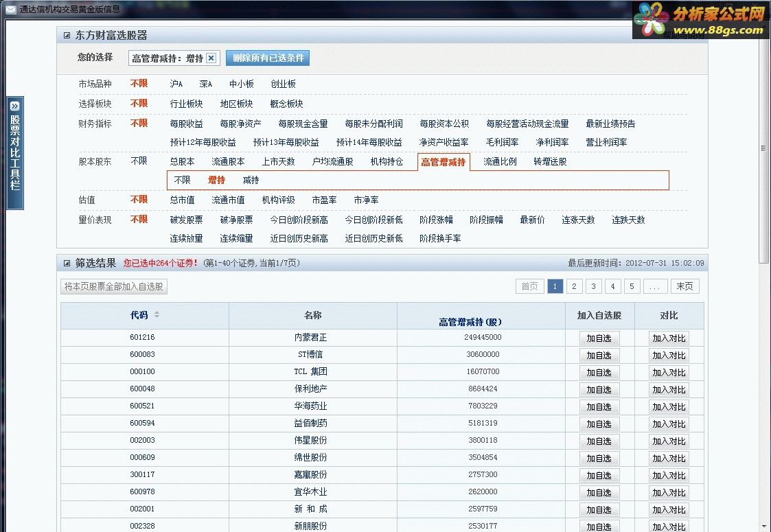Viewport: 771px width, 532px height.
Task: Click stock code 000100
Action: click(x=143, y=371)
